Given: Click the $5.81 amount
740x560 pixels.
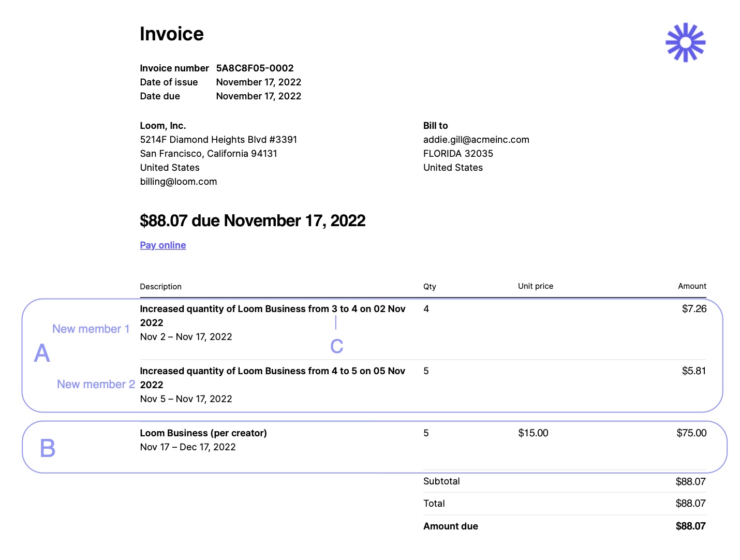Looking at the screenshot, I should pos(693,371).
